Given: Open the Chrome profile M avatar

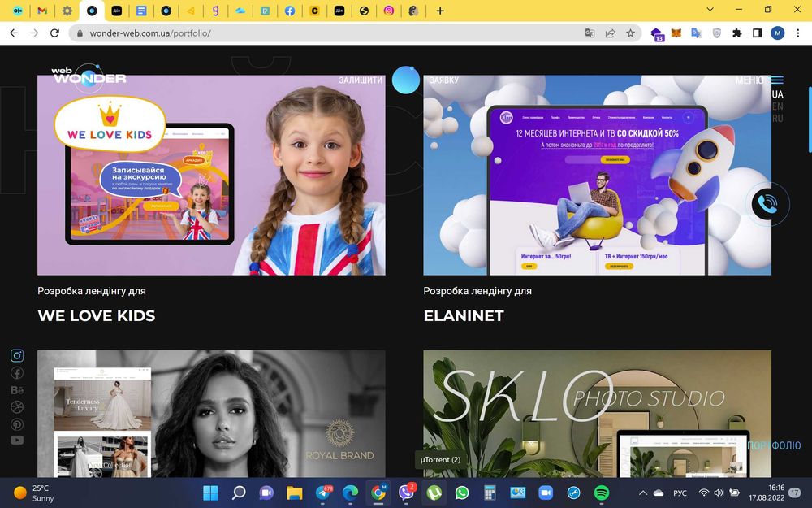Looking at the screenshot, I should [777, 33].
